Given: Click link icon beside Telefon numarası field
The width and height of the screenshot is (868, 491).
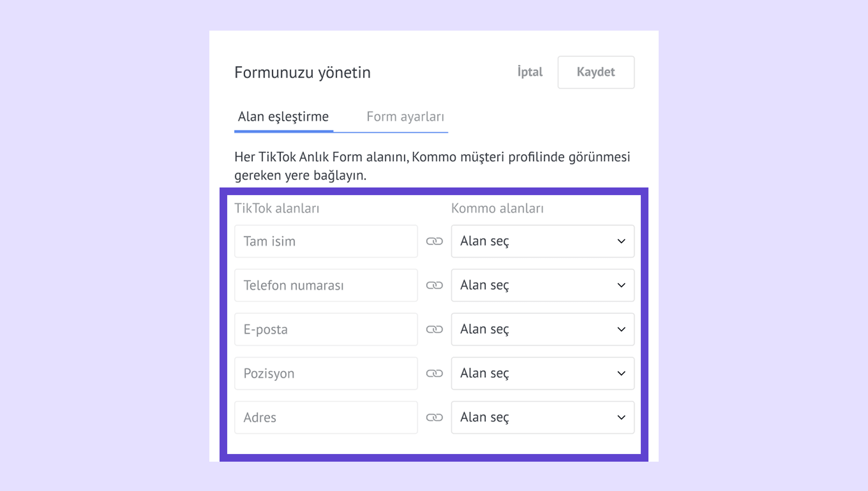Looking at the screenshot, I should (x=434, y=285).
